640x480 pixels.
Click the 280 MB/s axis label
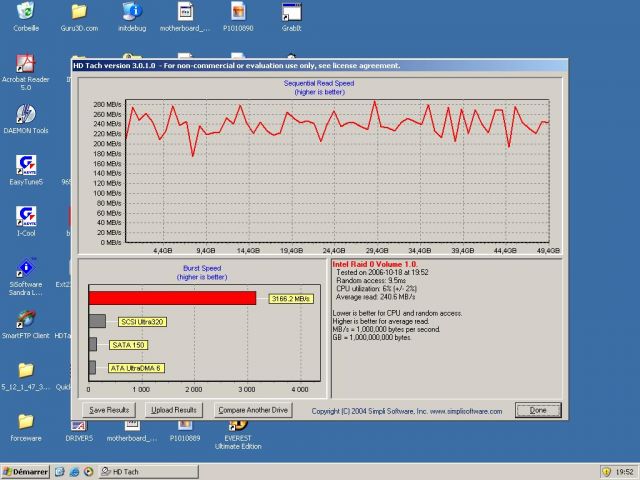[108, 104]
